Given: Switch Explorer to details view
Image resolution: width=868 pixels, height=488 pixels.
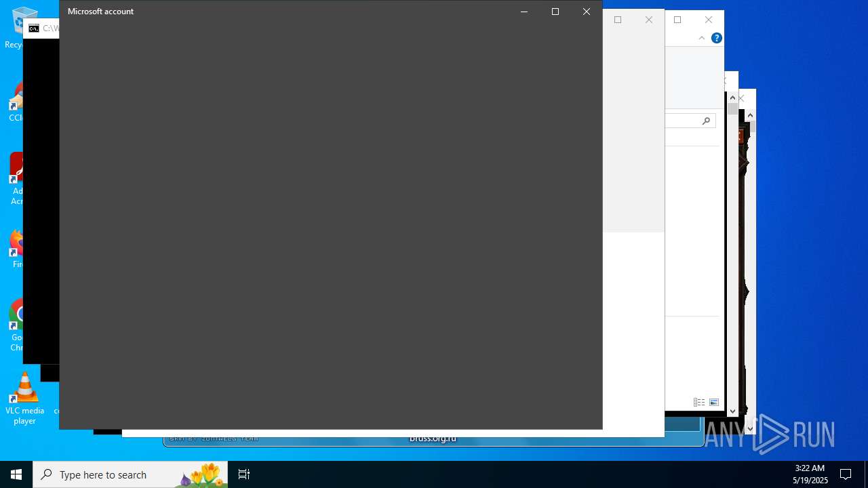Looking at the screenshot, I should (699, 402).
